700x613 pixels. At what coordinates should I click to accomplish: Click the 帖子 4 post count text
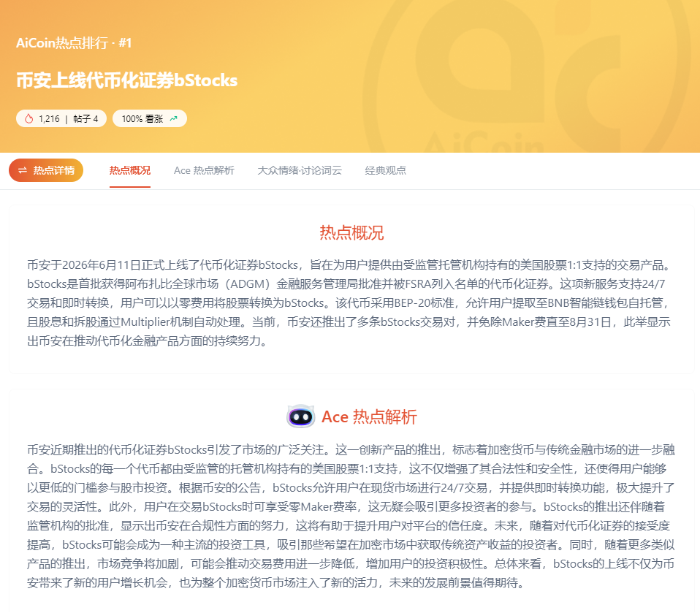click(85, 119)
